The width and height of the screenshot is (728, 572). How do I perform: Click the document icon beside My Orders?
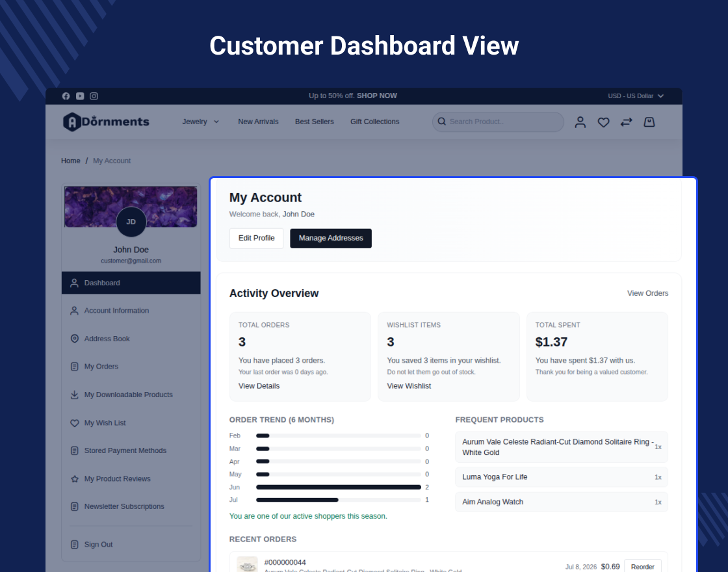[74, 367]
